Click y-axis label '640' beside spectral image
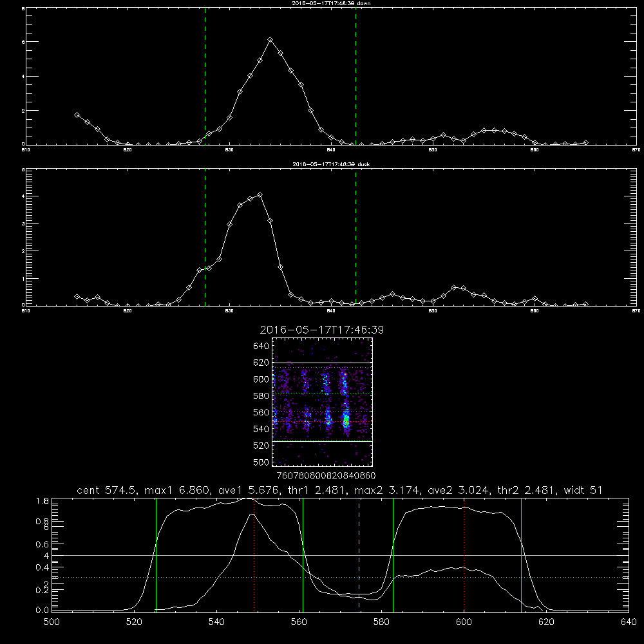The width and height of the screenshot is (644, 644). pos(261,346)
